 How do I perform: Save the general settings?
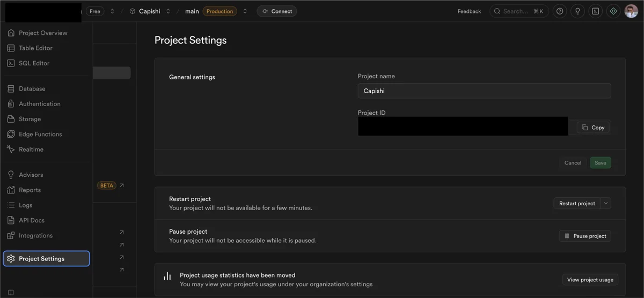601,163
